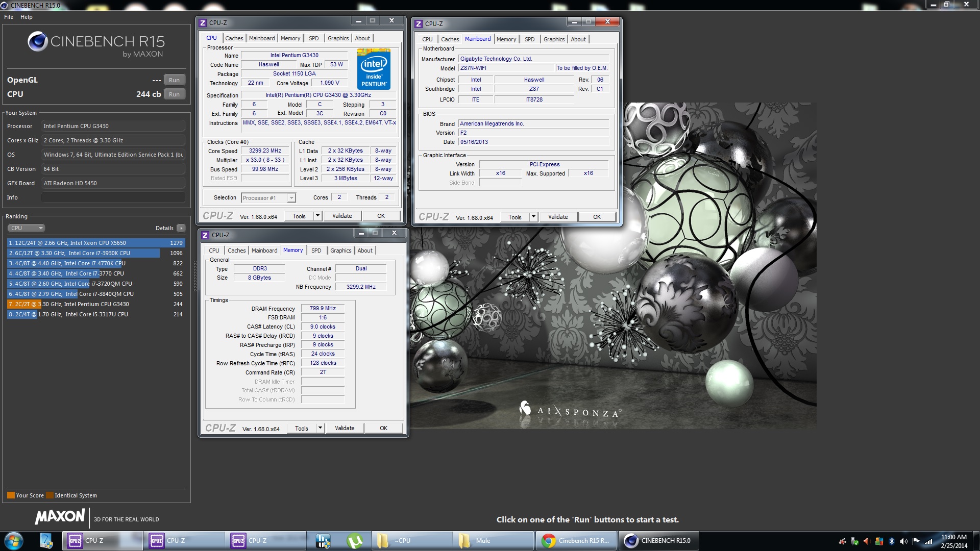Viewport: 980px width, 551px height.
Task: Open the Bluetooth tray icon
Action: pyautogui.click(x=892, y=541)
